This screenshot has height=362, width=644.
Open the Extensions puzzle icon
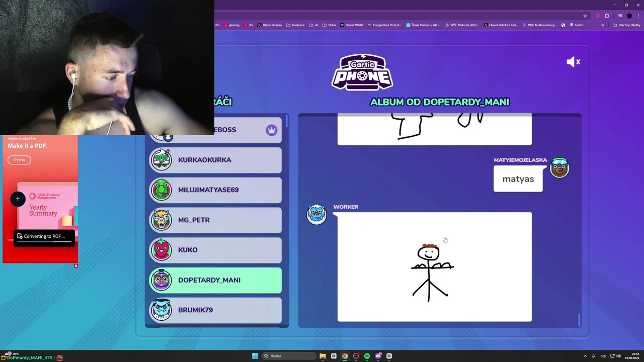coord(607,16)
